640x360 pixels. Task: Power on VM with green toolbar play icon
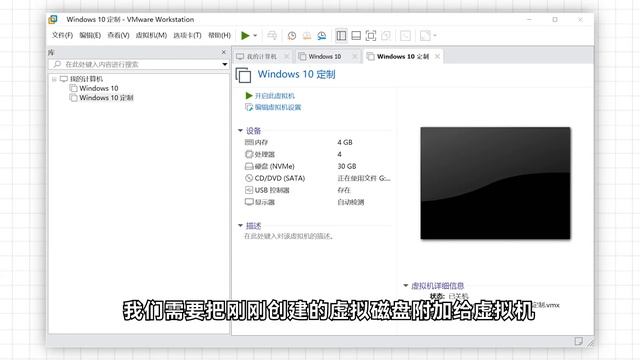245,36
